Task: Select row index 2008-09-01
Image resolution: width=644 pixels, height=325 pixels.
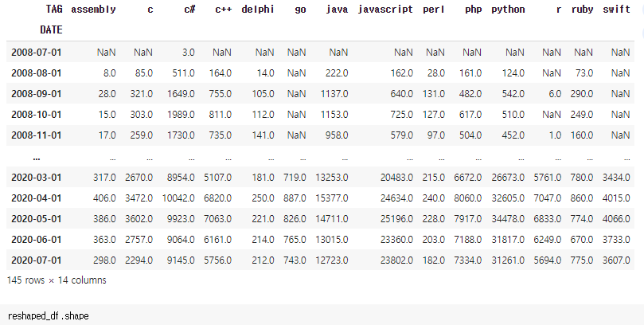Action: [36, 94]
